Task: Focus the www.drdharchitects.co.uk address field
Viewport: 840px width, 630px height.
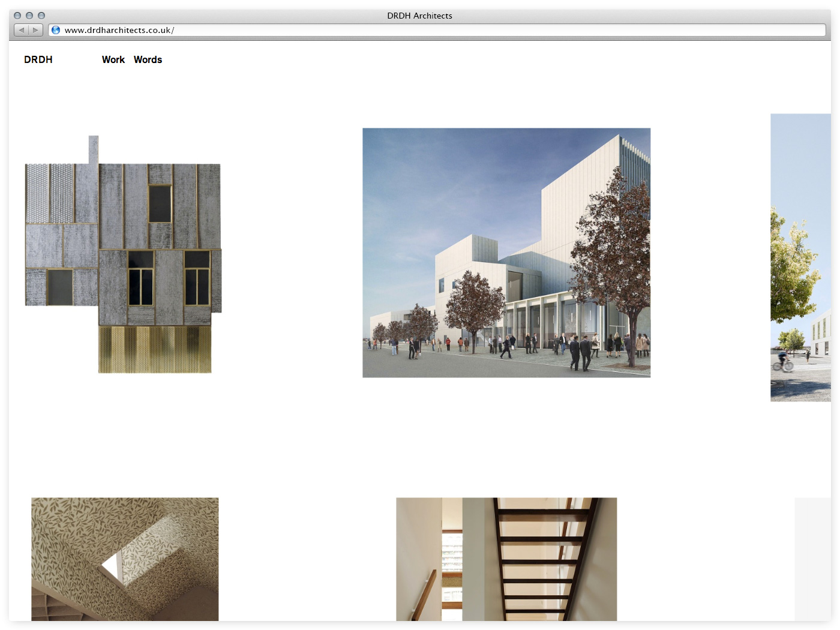Action: pos(420,30)
